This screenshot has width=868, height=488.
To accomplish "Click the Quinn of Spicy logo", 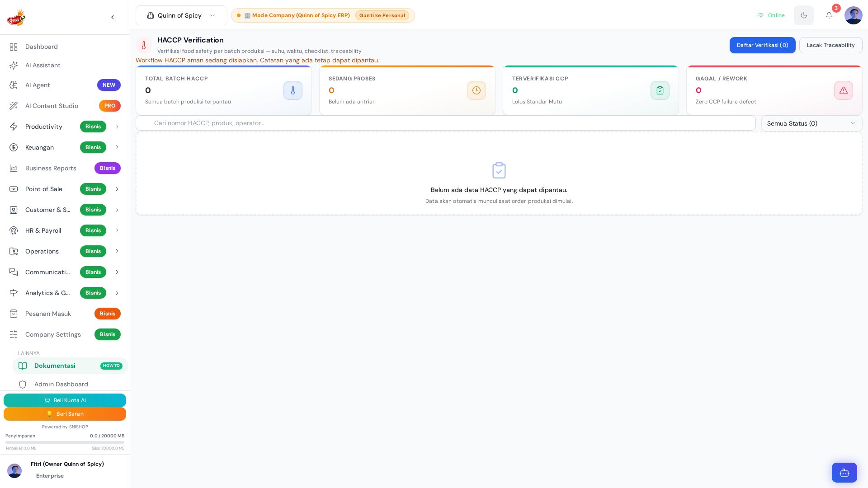I will pyautogui.click(x=16, y=18).
